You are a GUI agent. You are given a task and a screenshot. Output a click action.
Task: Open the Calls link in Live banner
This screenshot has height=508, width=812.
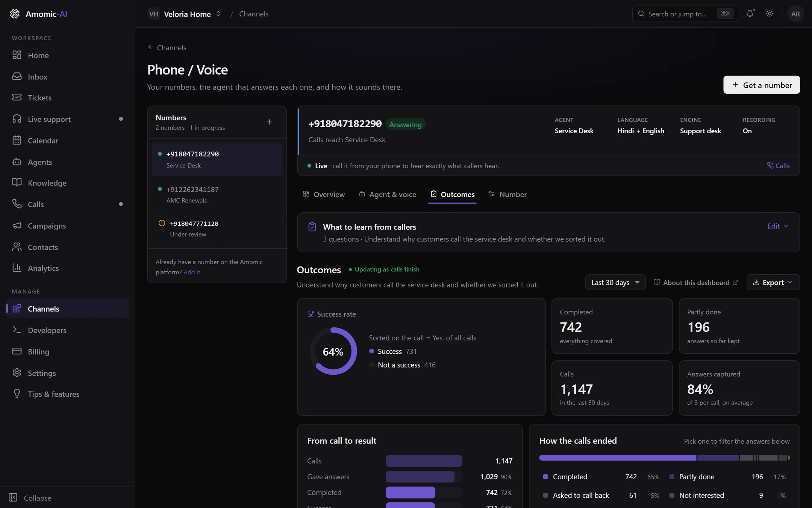coord(778,166)
